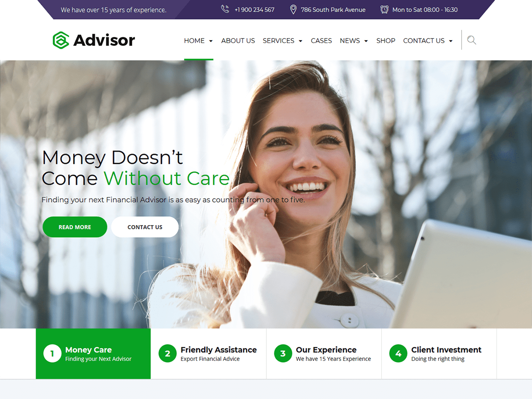Switch to the Friendly Assistance slide tab
Viewport: 532px width, 399px height.
[x=208, y=354]
